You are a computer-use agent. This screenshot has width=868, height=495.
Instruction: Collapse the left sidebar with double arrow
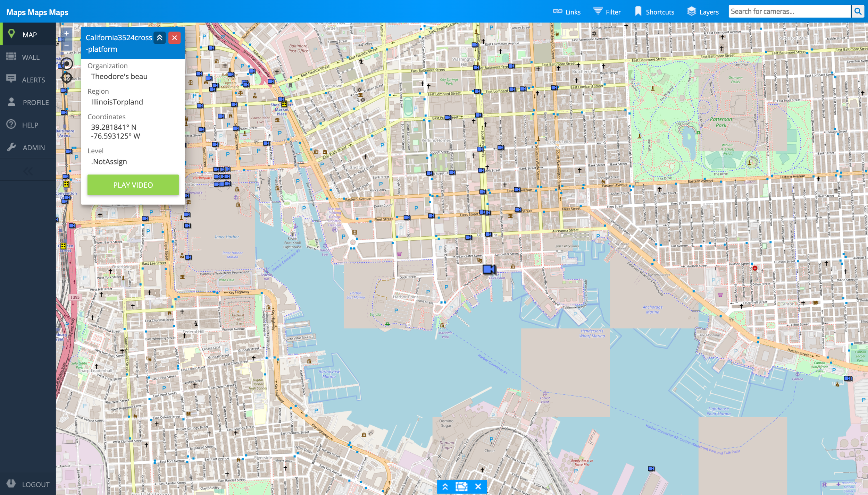(28, 171)
